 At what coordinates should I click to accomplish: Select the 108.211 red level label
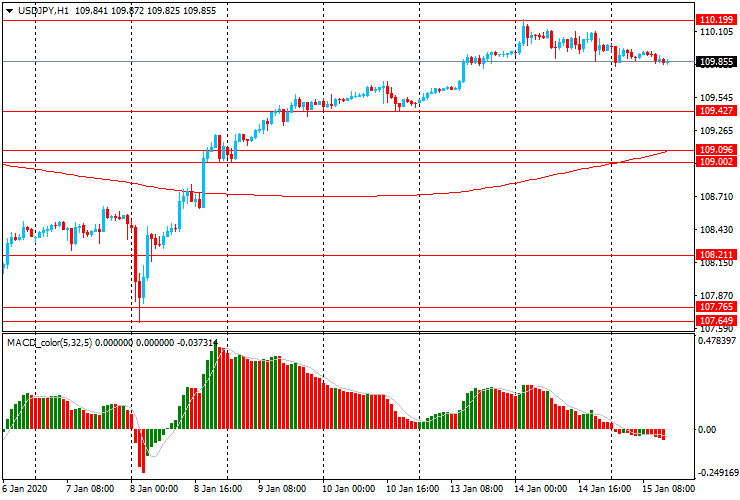[716, 254]
